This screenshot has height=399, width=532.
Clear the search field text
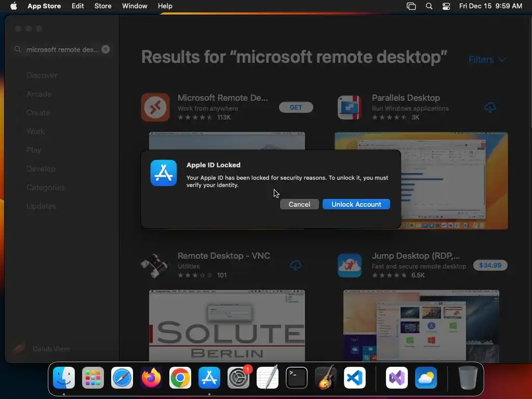point(106,49)
